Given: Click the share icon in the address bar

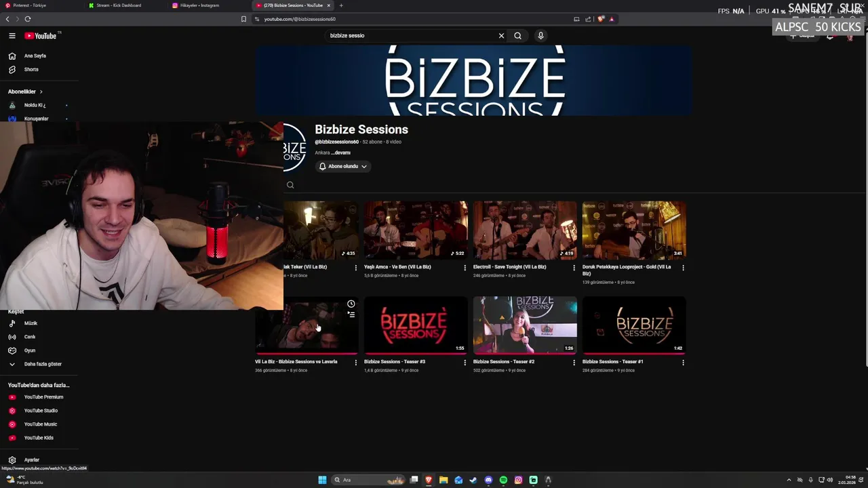Looking at the screenshot, I should 588,19.
